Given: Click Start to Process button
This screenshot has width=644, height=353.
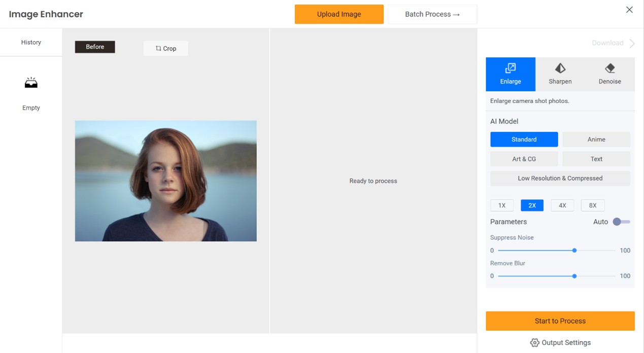Looking at the screenshot, I should 560,321.
